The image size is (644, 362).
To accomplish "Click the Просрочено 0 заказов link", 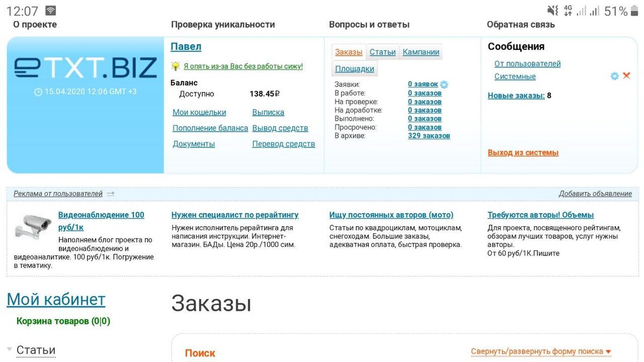I will point(425,127).
